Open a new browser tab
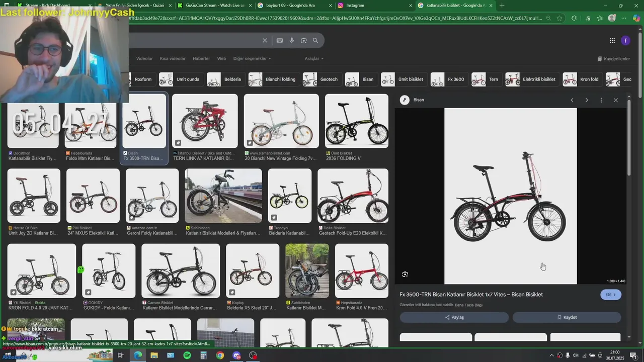The width and height of the screenshot is (644, 362). point(502,6)
